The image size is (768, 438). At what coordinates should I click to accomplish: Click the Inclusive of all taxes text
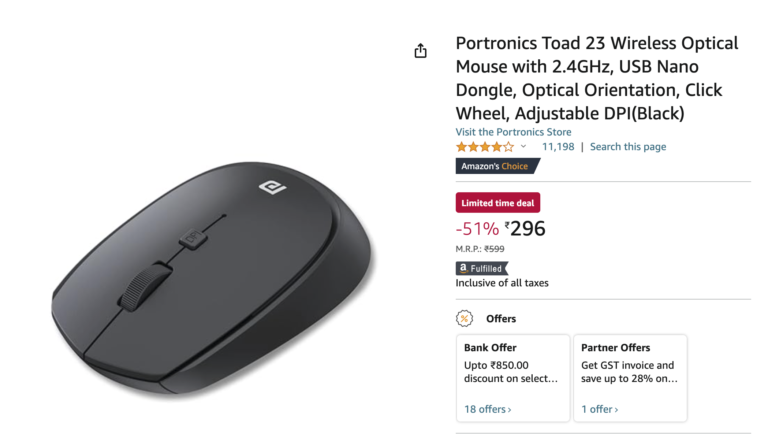tap(502, 283)
